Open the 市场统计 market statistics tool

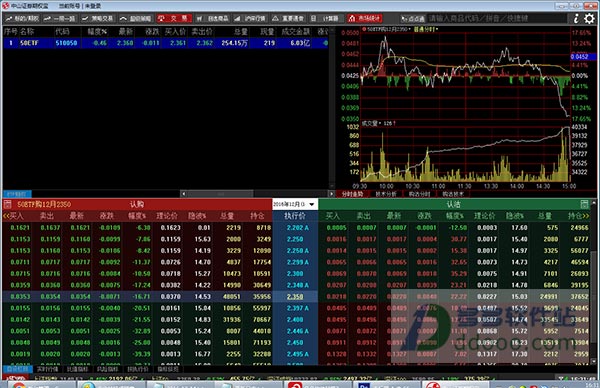[x=365, y=18]
